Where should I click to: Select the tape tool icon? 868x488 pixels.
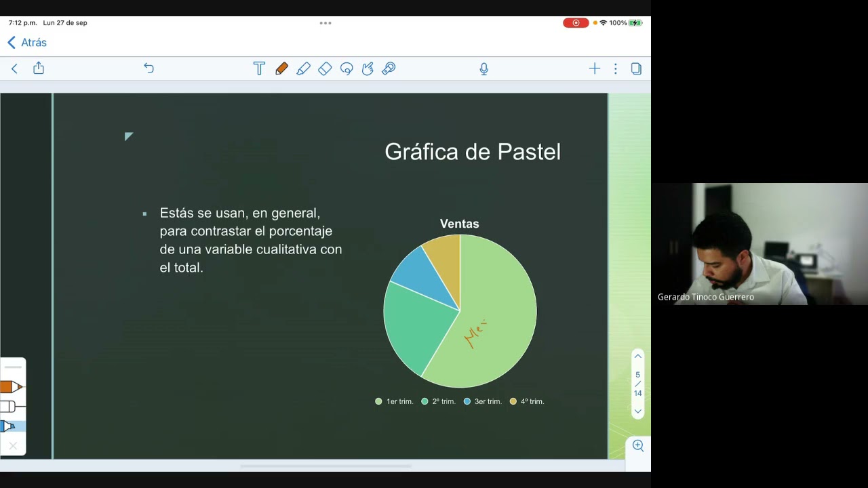(x=389, y=68)
